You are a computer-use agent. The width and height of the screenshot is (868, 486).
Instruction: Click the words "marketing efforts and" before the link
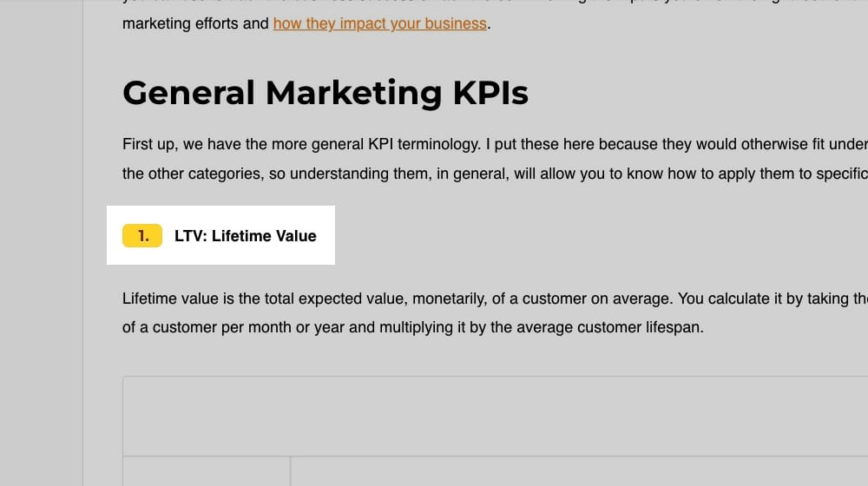[195, 23]
